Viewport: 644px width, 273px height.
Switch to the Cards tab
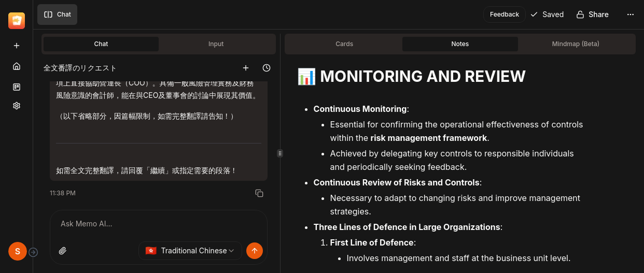(344, 44)
